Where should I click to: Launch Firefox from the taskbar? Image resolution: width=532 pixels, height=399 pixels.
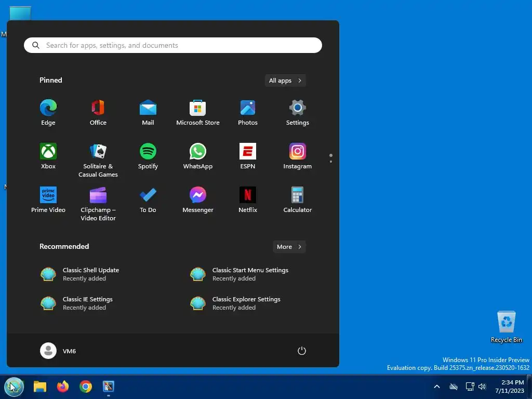(63, 387)
